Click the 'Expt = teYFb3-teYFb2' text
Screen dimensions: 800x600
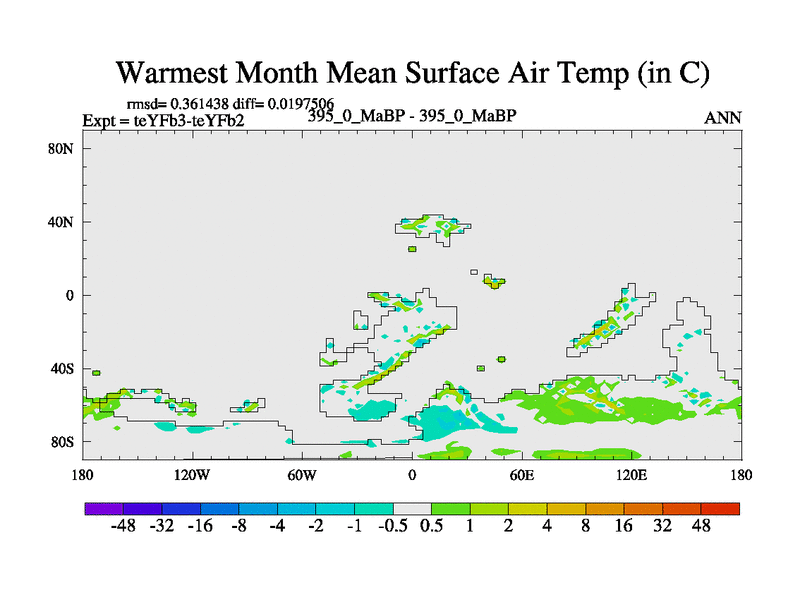163,121
